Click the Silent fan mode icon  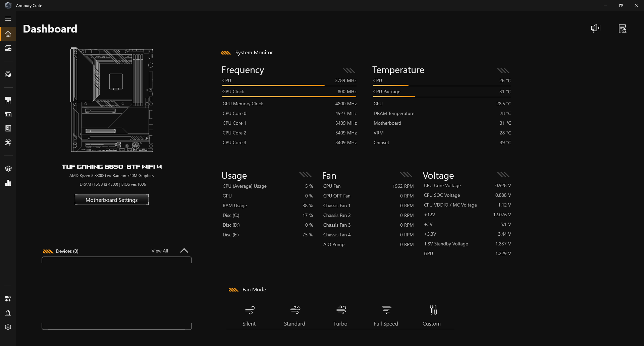pos(250,310)
